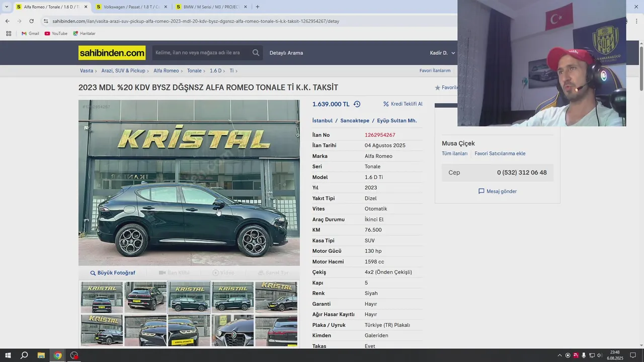Open the YouTube bookmark

coord(56,34)
